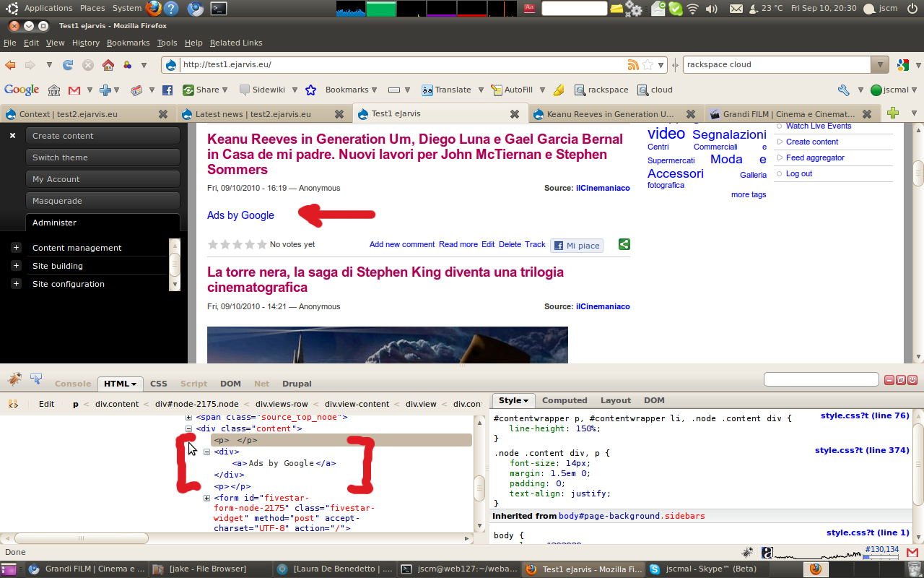The width and height of the screenshot is (924, 578).
Task: Click the Google logo on toolbar
Action: (x=22, y=90)
